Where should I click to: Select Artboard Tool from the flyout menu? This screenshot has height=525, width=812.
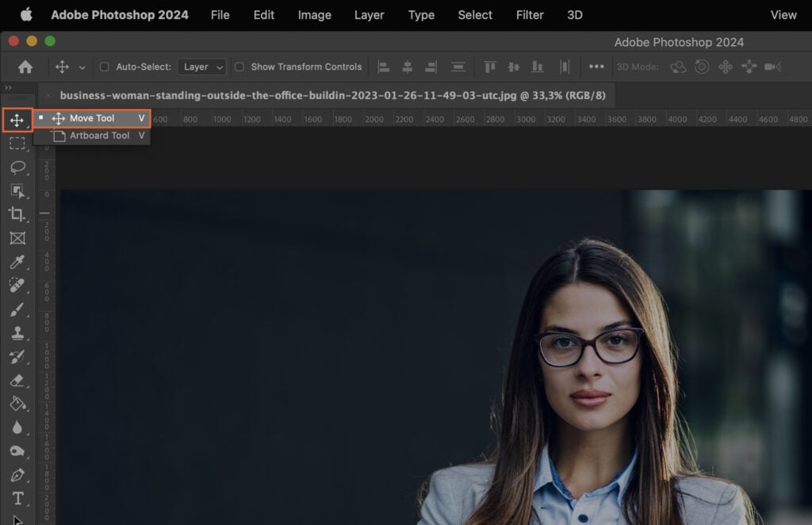(93, 136)
